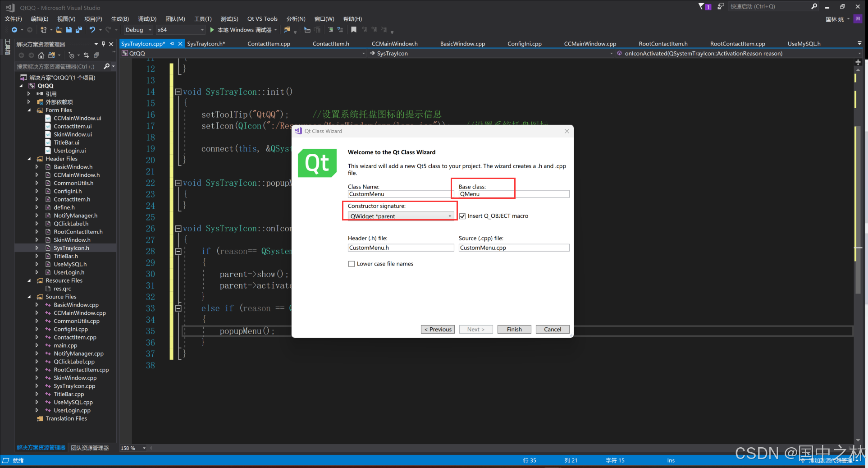Switch to the ContactItem.cpp tab
Viewport: 868px width, 468px height.
[x=269, y=44]
